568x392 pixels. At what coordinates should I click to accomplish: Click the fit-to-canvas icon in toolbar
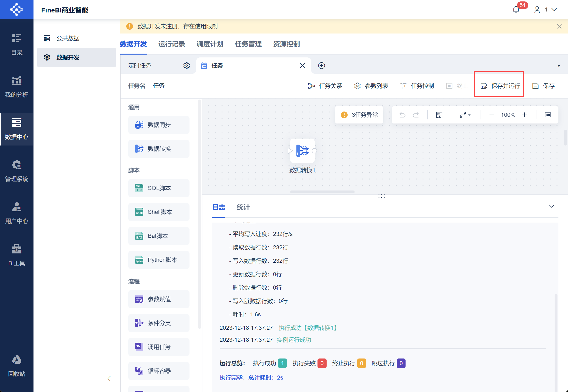click(439, 115)
